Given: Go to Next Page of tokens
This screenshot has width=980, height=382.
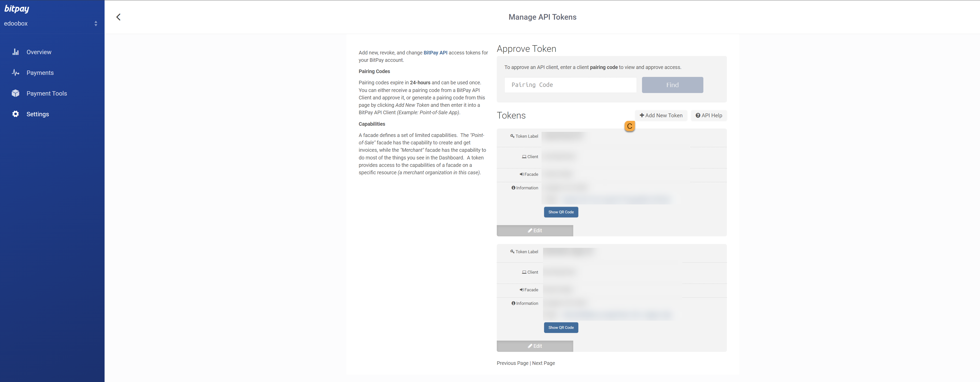Looking at the screenshot, I should 543,363.
